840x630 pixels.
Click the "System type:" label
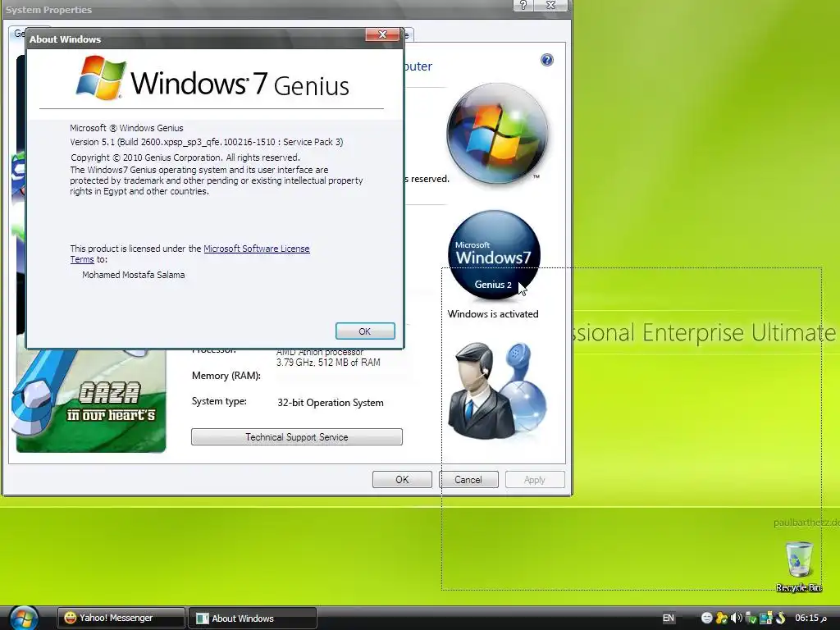pyautogui.click(x=219, y=400)
